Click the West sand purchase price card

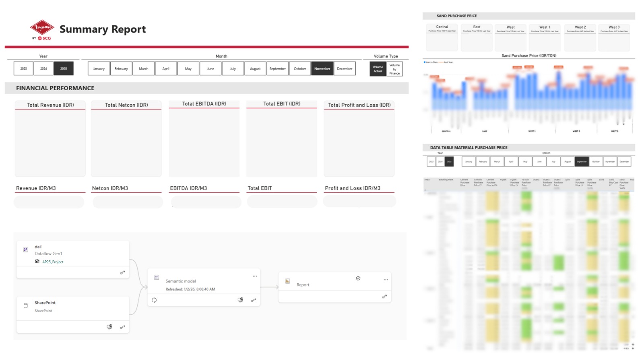(x=510, y=37)
